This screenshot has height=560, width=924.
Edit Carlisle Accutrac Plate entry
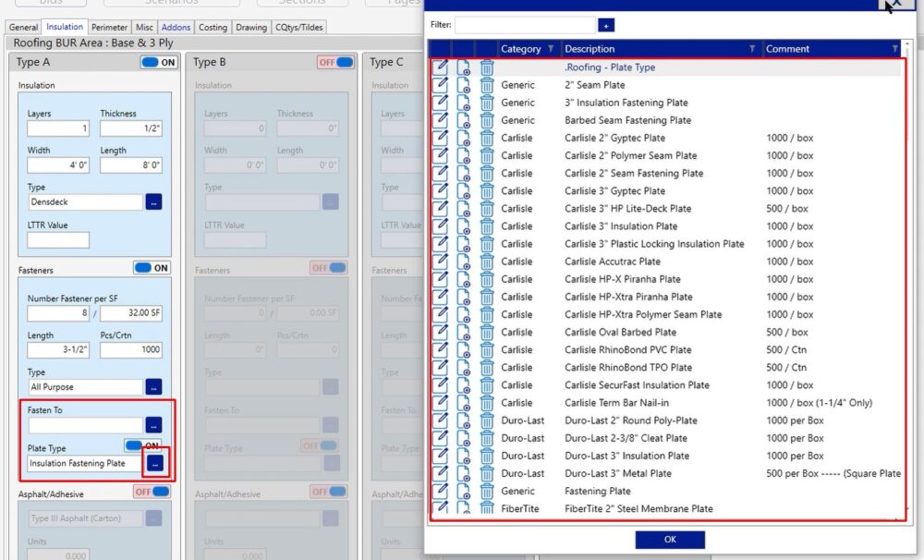tap(440, 262)
